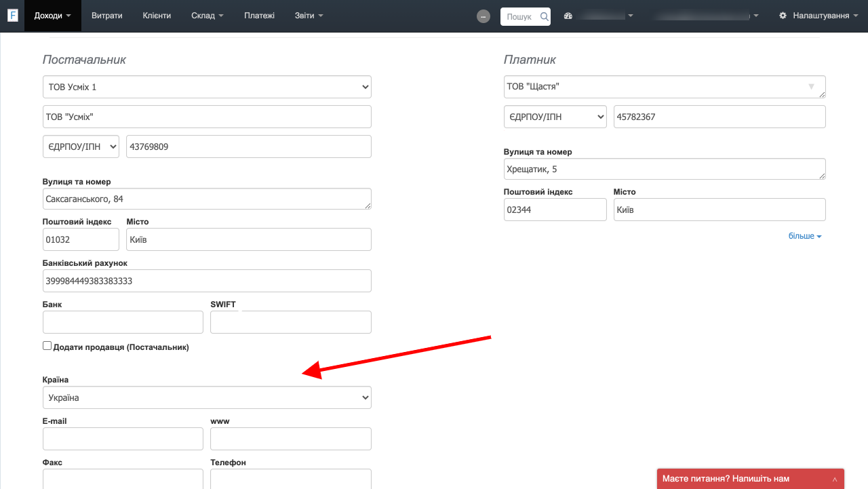Click the SWIFT input field
Viewport: 868px width, 489px height.
click(x=290, y=322)
